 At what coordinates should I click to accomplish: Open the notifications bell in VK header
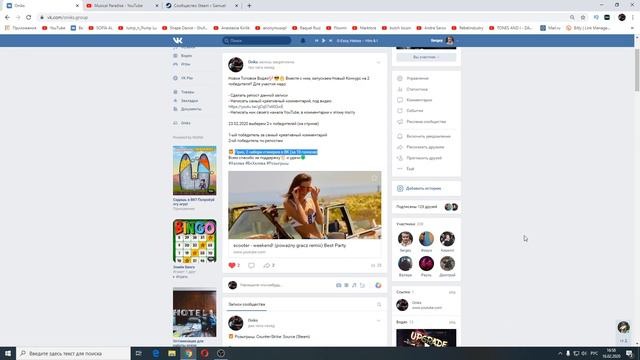click(303, 40)
